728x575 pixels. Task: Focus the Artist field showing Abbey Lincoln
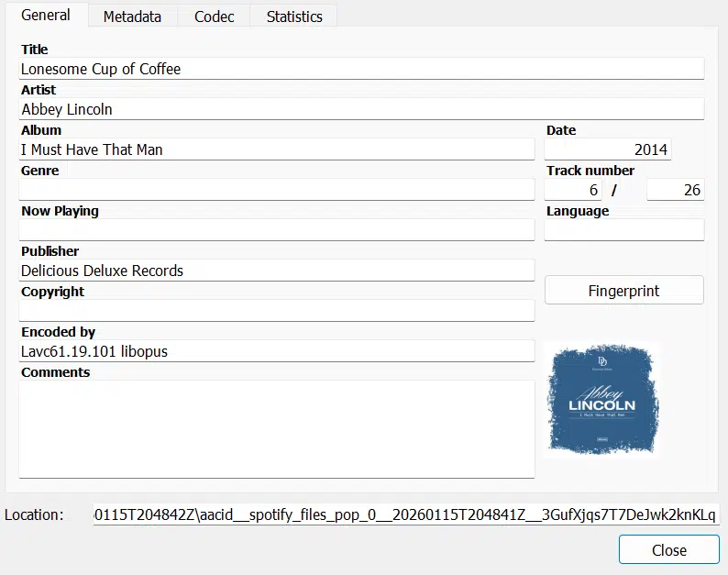click(361, 109)
